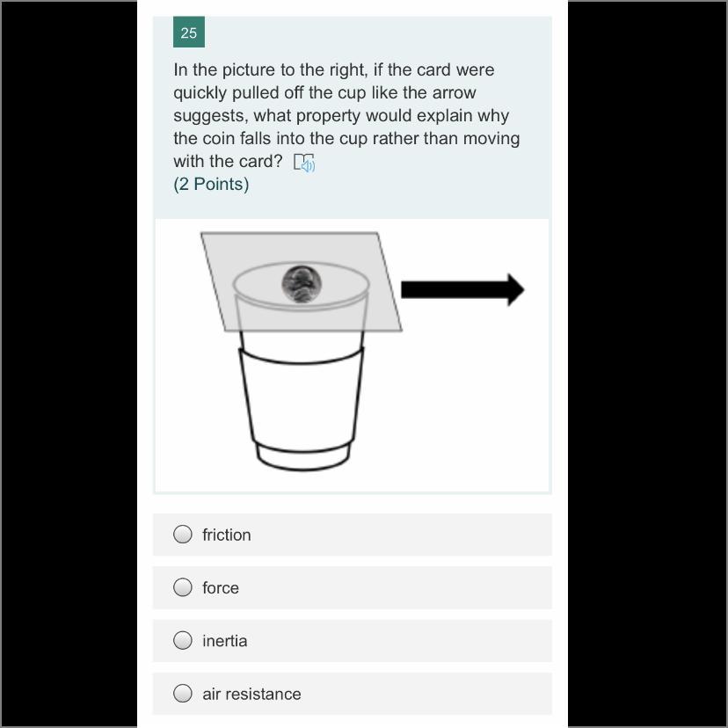Select the force radio button
Viewport: 728px width, 728px height.
183,586
